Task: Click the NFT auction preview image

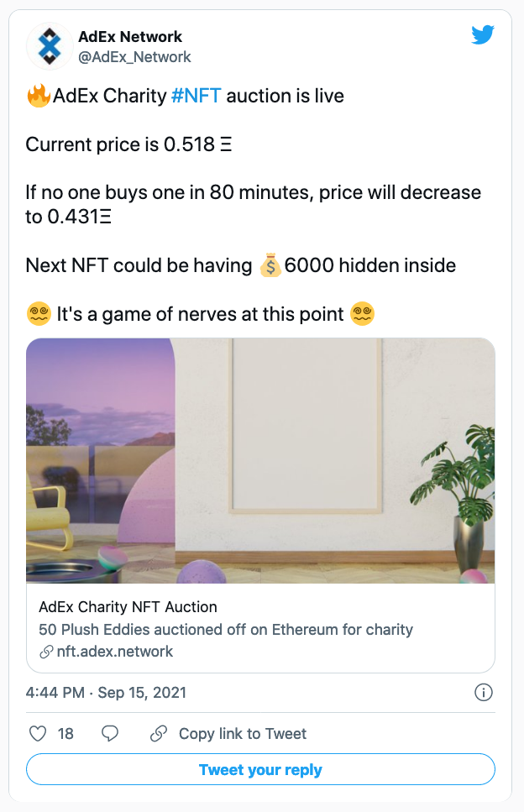Action: pyautogui.click(x=260, y=460)
